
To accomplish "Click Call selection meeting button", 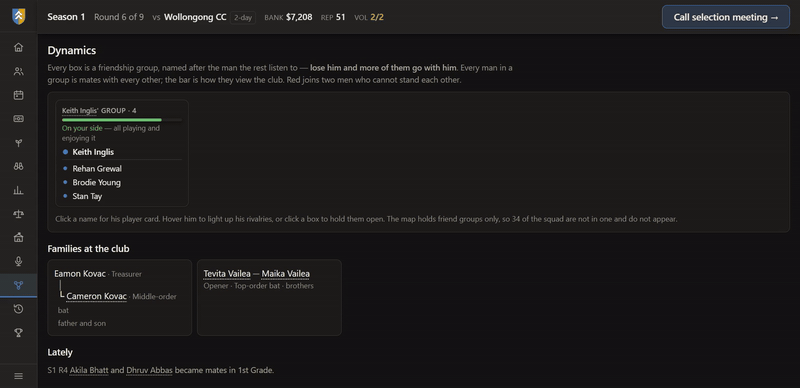I will point(726,17).
